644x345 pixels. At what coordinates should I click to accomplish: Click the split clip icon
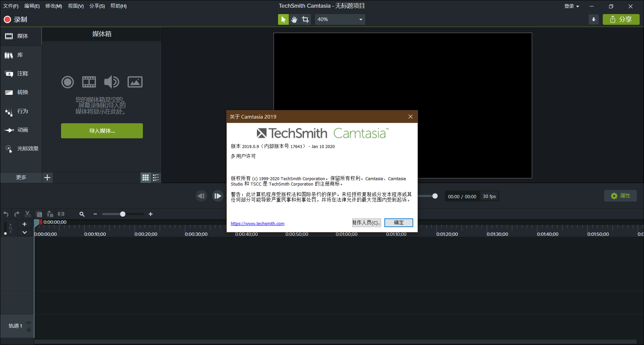click(x=61, y=214)
